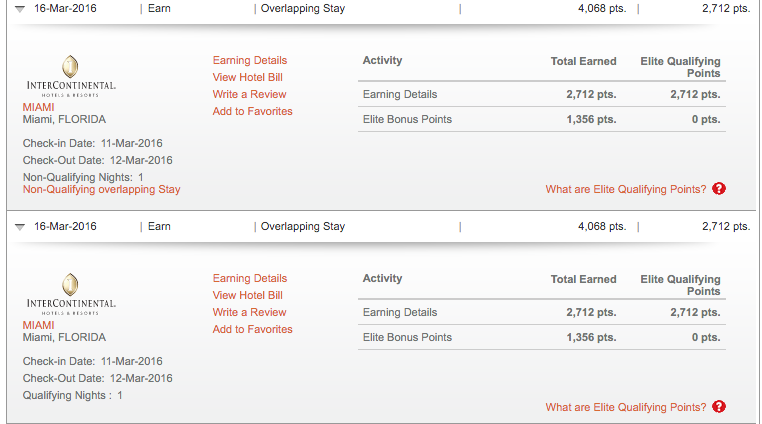Click the red help icon in non-qualifying stay
This screenshot has height=424, width=762.
point(719,189)
